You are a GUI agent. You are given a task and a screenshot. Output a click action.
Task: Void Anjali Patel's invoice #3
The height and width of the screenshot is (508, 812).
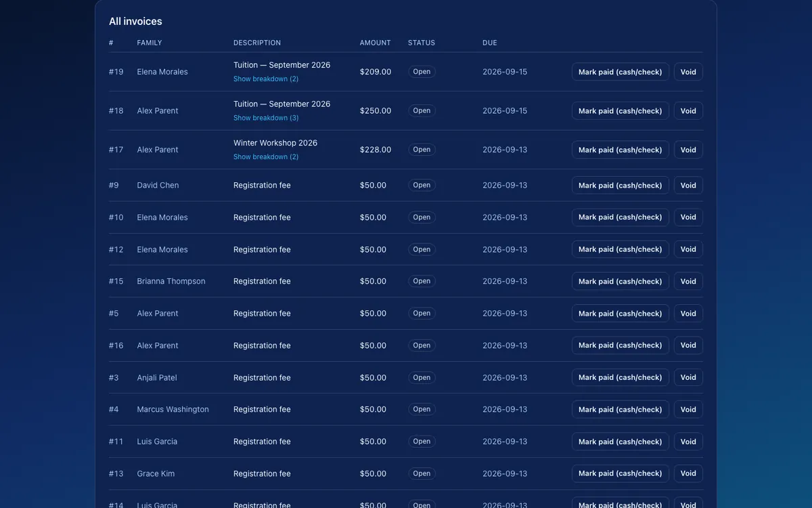(x=688, y=377)
